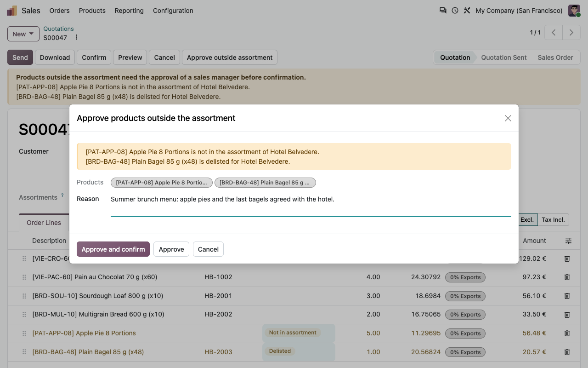Delete the Sourdough Loaf order line
This screenshot has height=368, width=588.
[x=567, y=296]
